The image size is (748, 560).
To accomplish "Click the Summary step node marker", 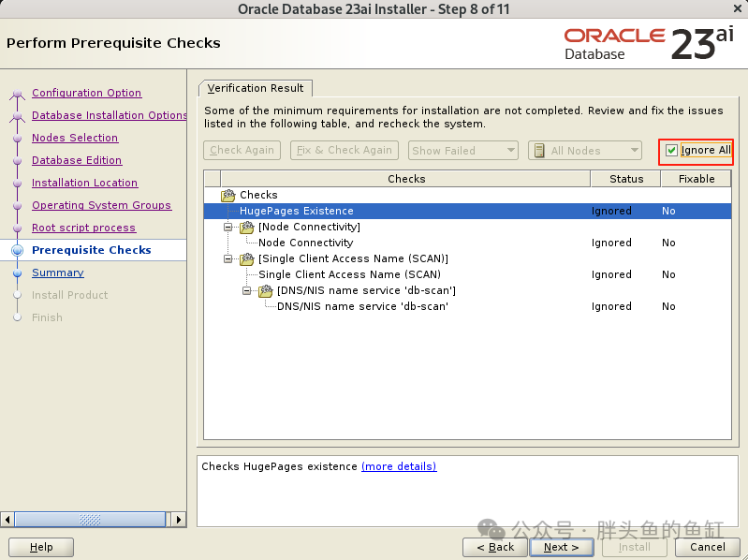I will coord(17,273).
